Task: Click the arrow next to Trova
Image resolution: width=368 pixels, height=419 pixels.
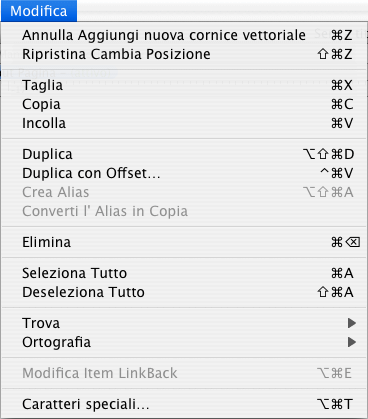Action: coord(352,323)
